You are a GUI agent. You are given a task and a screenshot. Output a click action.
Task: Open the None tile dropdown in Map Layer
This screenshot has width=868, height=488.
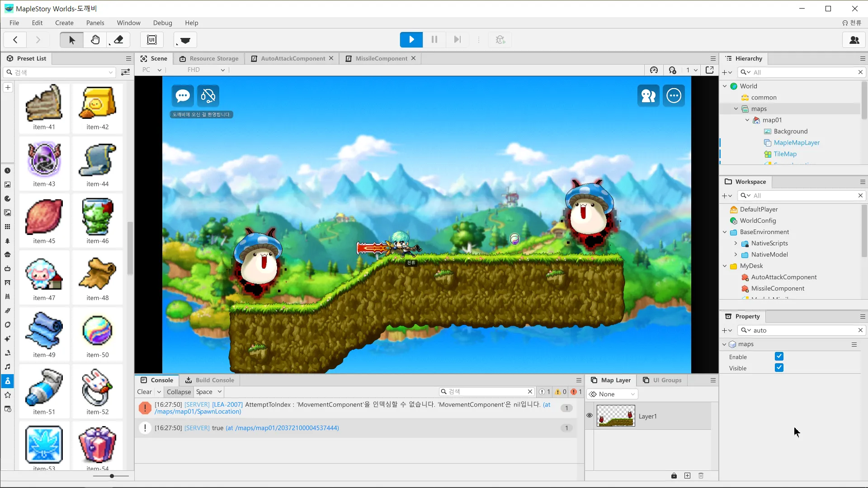pyautogui.click(x=612, y=394)
